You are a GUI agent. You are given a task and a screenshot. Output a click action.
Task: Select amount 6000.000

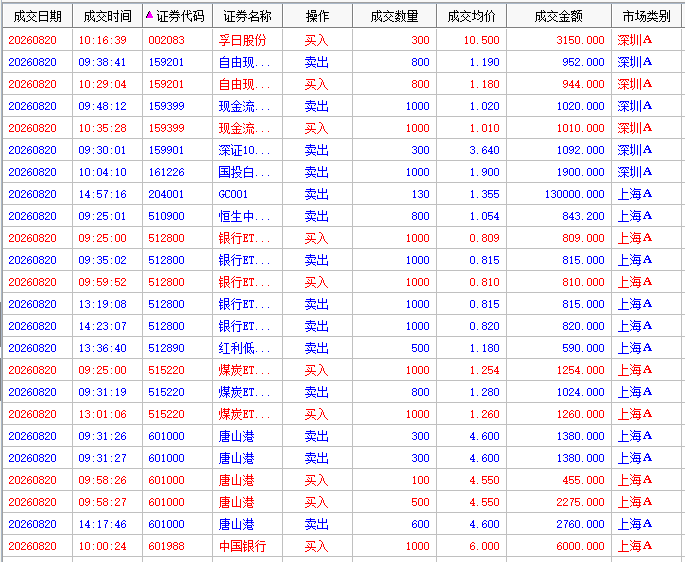click(x=580, y=546)
